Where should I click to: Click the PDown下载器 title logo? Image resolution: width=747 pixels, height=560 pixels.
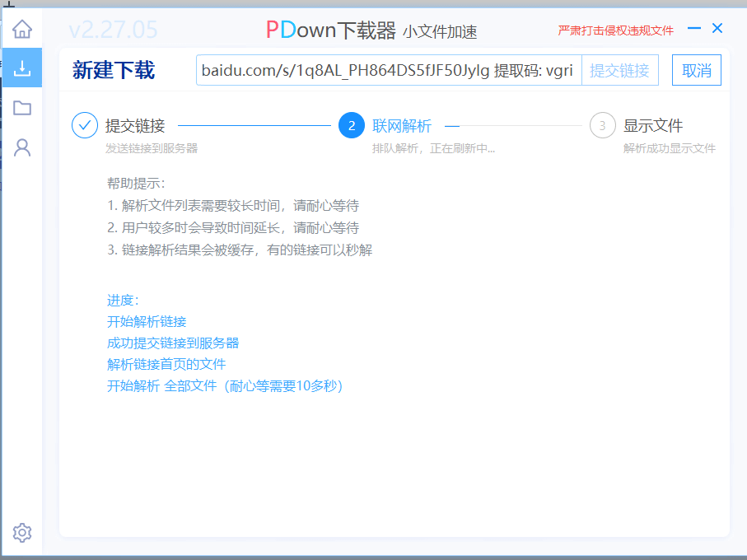330,30
